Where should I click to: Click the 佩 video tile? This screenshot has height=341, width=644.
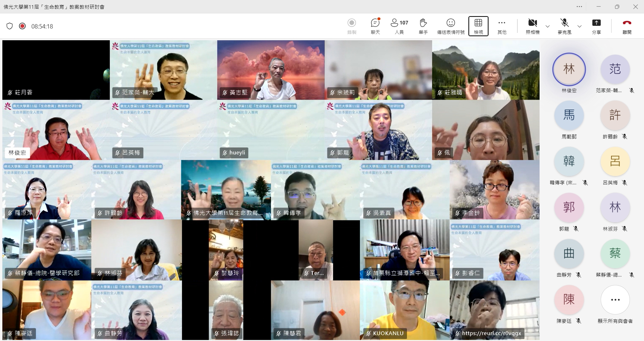click(486, 130)
